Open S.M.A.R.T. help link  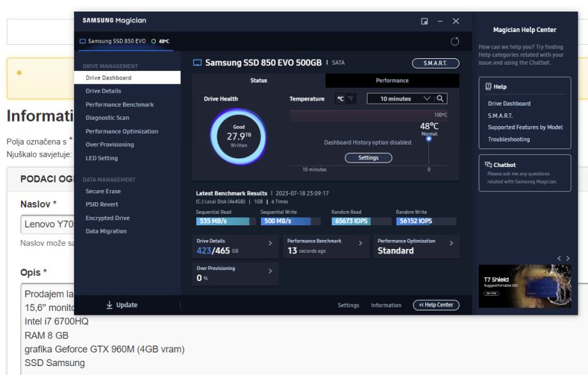click(500, 115)
